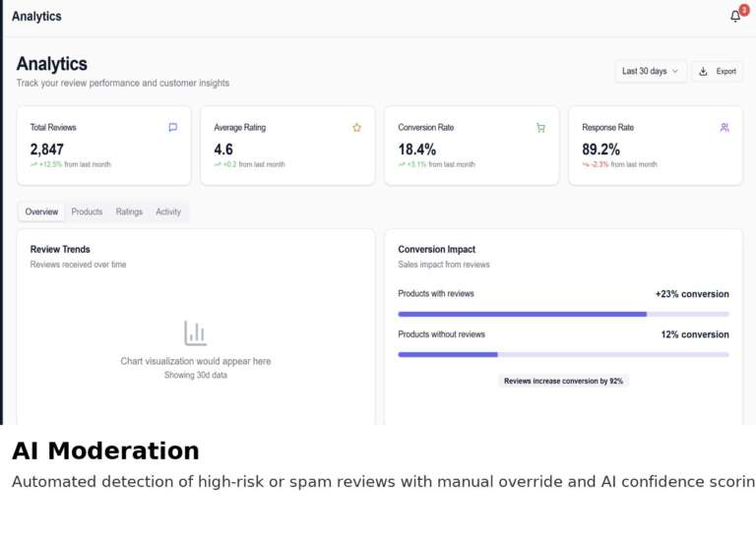This screenshot has height=543, width=756.
Task: Switch to the Overview tab
Action: 41,211
